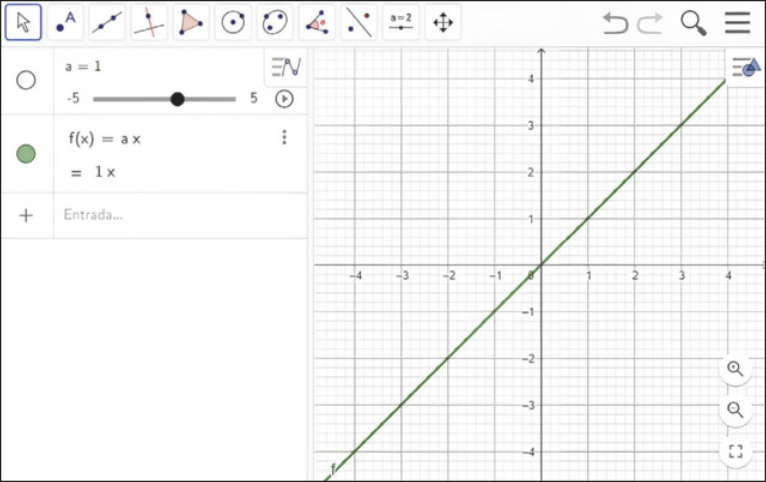Select the result line = 1 x
Viewport: 766px width, 482px height.
tap(93, 172)
